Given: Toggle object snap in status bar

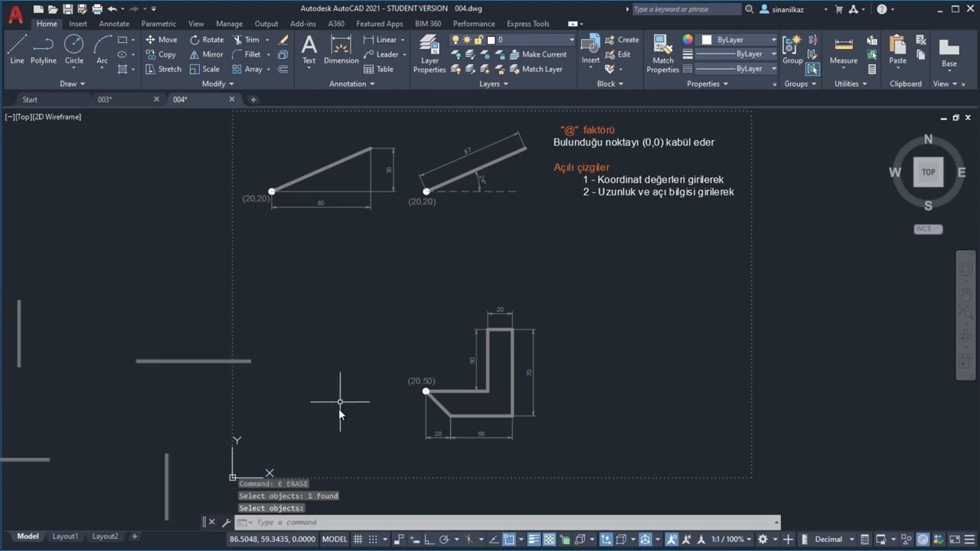Looking at the screenshot, I should [x=509, y=540].
